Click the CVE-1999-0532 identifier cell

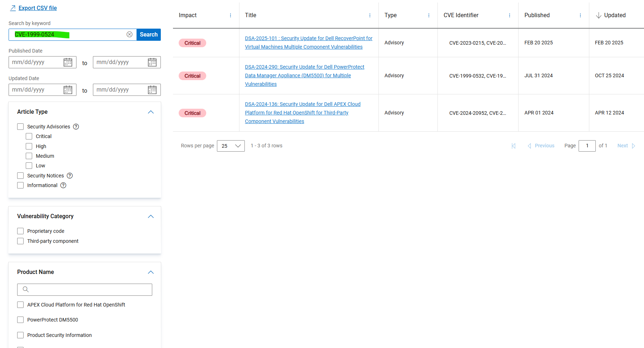477,76
